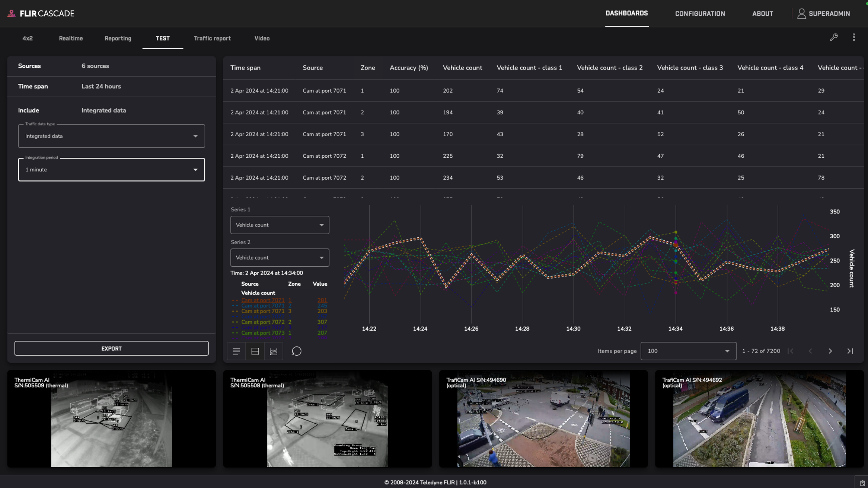Switch to table-only view icon
The image size is (868, 488).
236,351
